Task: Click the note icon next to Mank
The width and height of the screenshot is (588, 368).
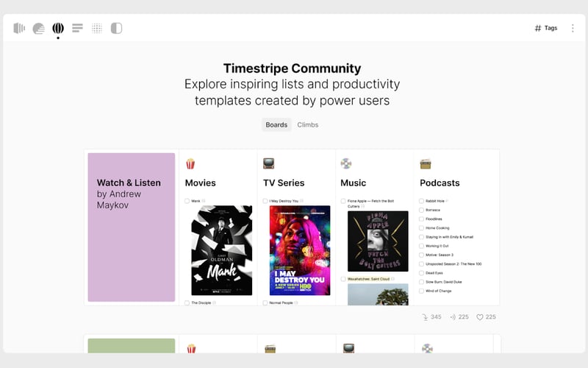Action: coord(204,201)
